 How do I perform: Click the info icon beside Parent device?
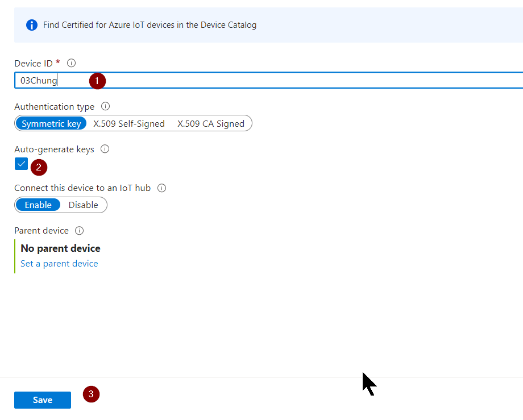[x=80, y=231]
